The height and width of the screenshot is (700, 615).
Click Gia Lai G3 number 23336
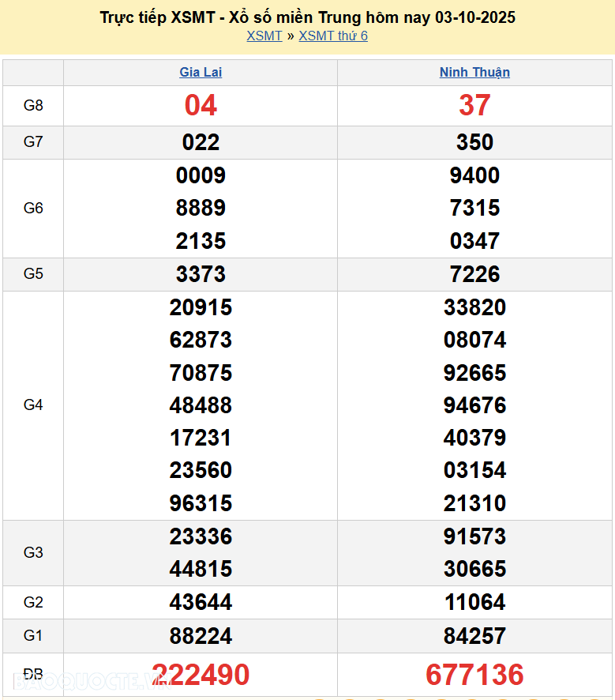pos(201,536)
